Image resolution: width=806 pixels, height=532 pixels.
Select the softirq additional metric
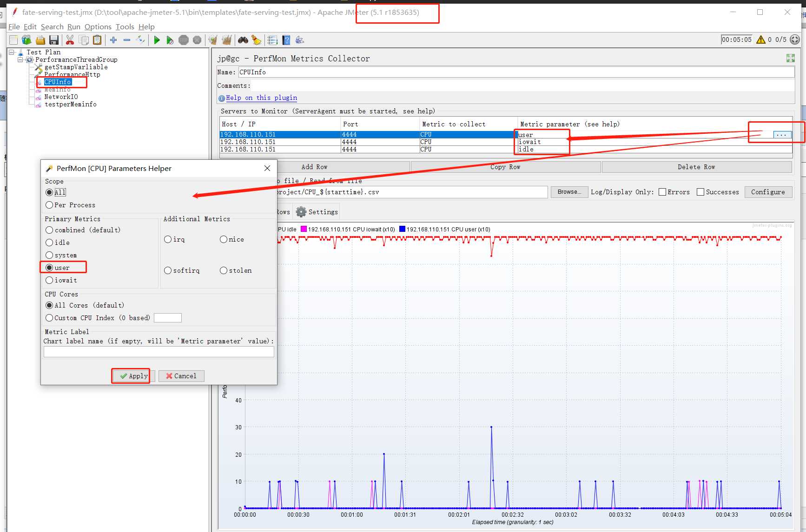(168, 270)
